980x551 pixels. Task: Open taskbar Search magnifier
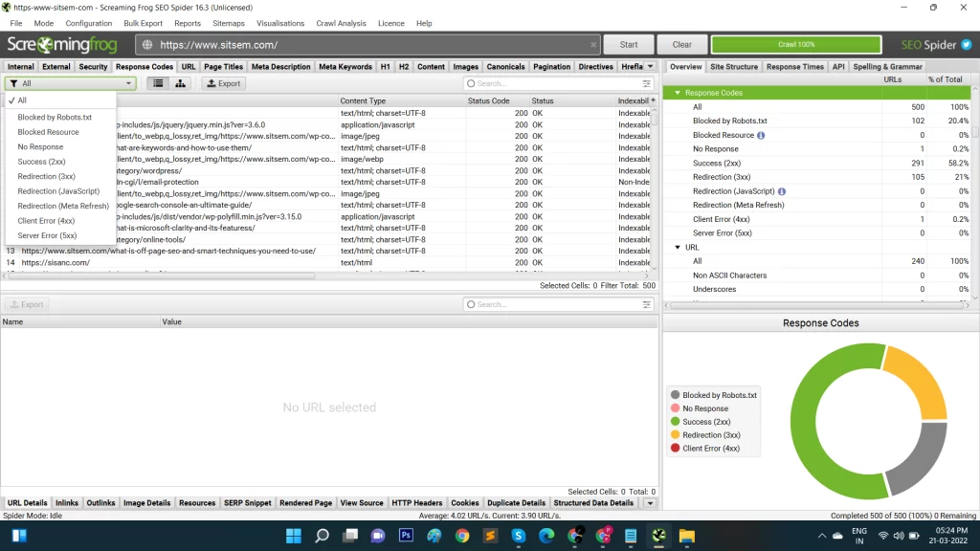pos(322,536)
